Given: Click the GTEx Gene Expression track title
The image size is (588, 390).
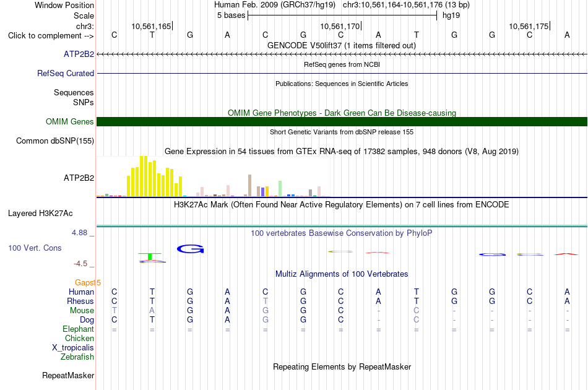Looking at the screenshot, I should [x=342, y=152].
